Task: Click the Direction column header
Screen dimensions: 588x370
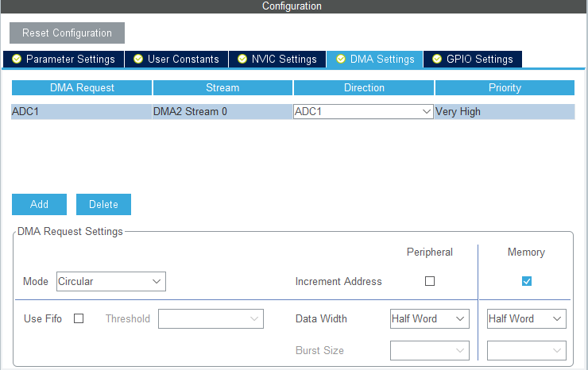Action: [364, 87]
